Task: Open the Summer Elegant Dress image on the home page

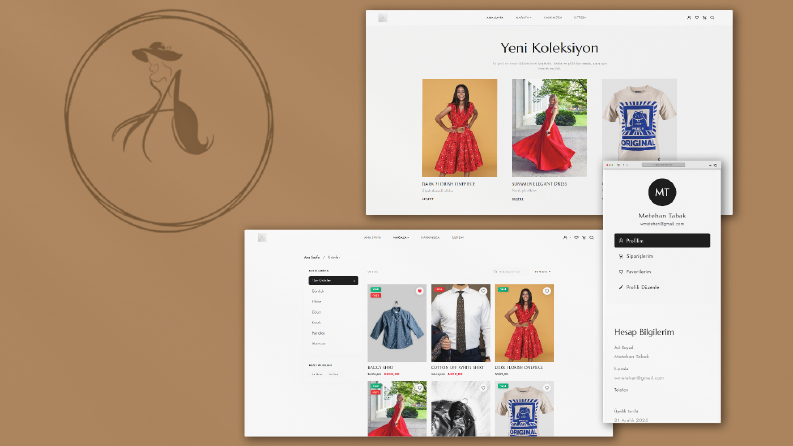Action: pos(549,127)
